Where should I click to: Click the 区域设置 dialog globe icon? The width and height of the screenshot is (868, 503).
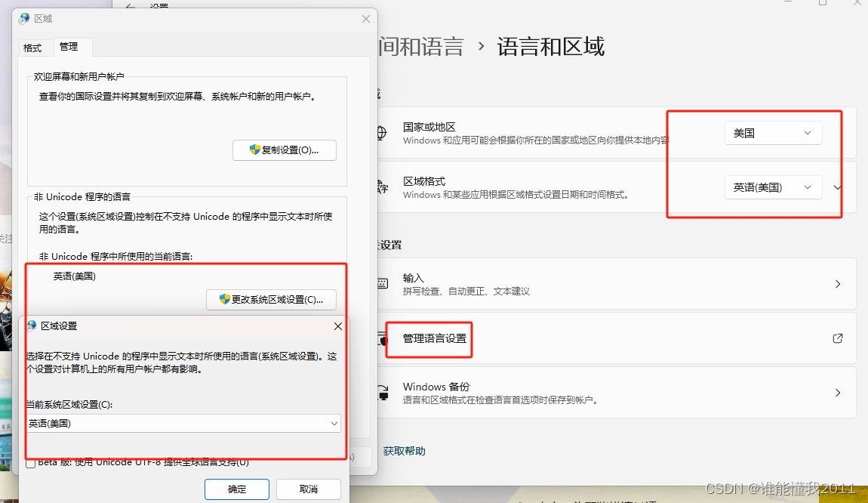(x=32, y=326)
